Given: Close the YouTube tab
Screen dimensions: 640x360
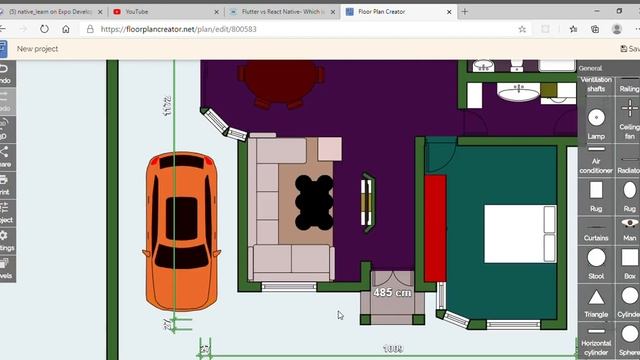Looking at the screenshot, I should coord(217,12).
